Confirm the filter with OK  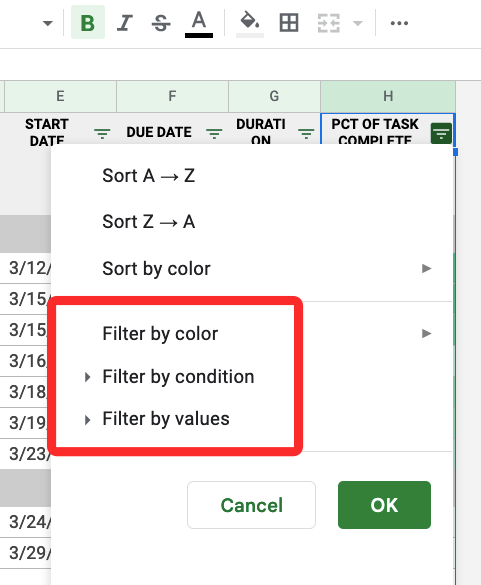384,505
